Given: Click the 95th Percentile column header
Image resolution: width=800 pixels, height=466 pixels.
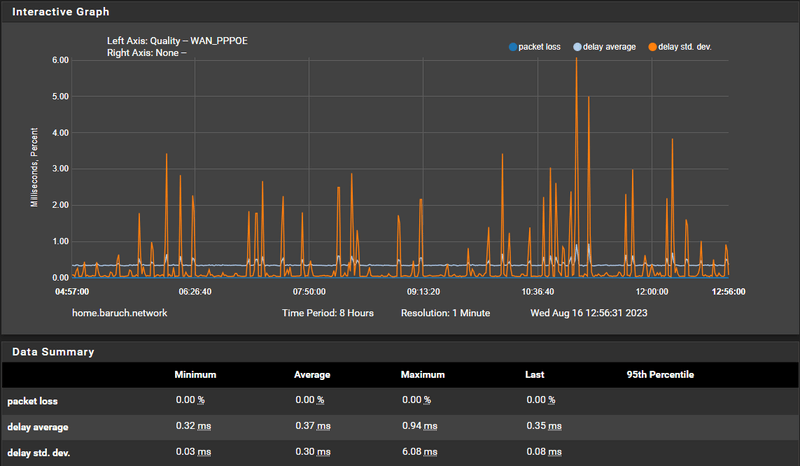Looking at the screenshot, I should pos(660,375).
